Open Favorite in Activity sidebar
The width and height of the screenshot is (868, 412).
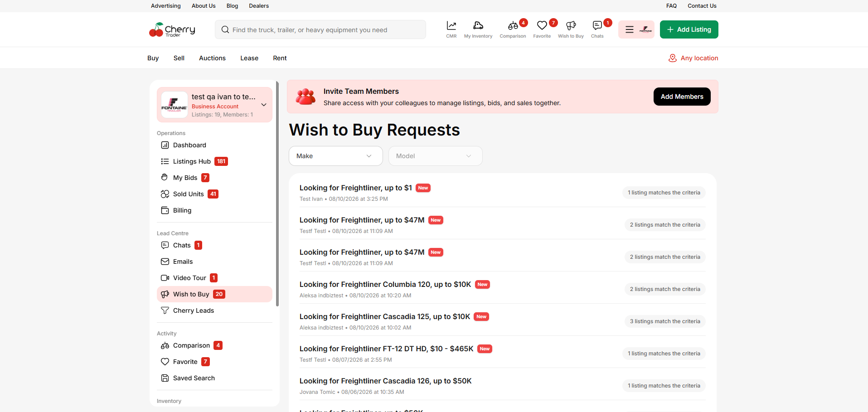[x=214, y=362]
